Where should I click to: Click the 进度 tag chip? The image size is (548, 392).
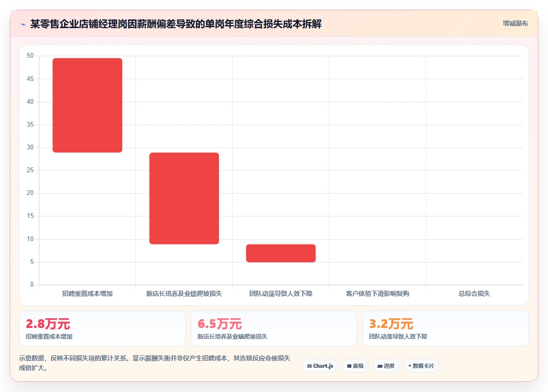[x=386, y=366]
